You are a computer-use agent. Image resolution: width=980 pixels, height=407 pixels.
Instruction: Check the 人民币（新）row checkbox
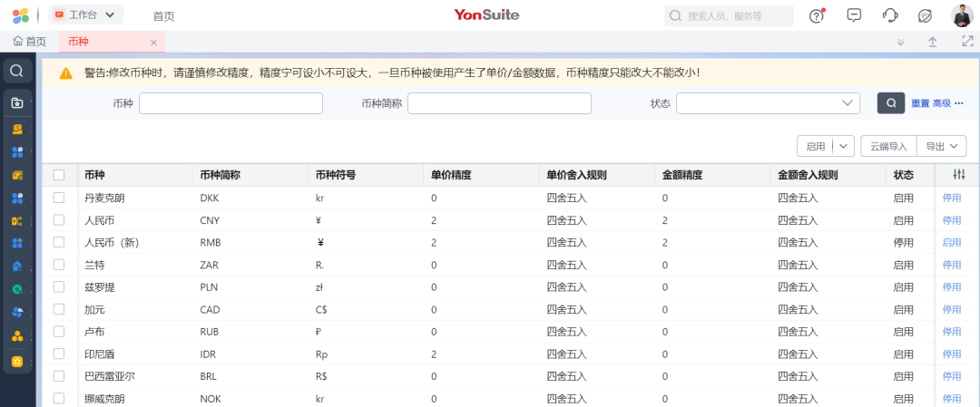[59, 242]
